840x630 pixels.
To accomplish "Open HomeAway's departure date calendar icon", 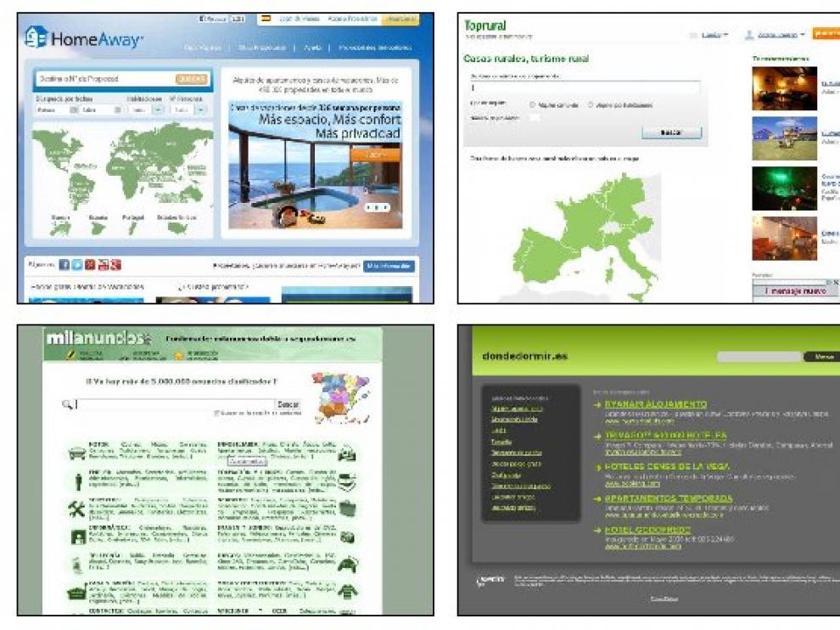I will click(x=117, y=110).
